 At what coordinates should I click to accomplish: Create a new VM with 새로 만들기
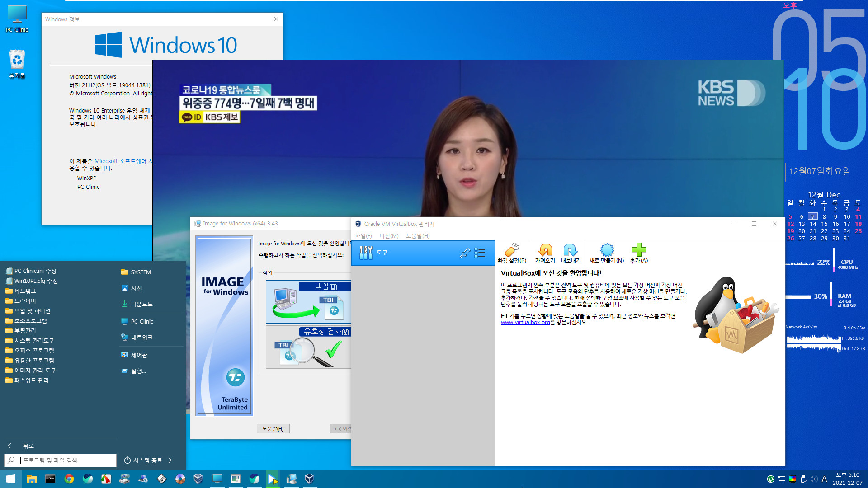point(607,253)
